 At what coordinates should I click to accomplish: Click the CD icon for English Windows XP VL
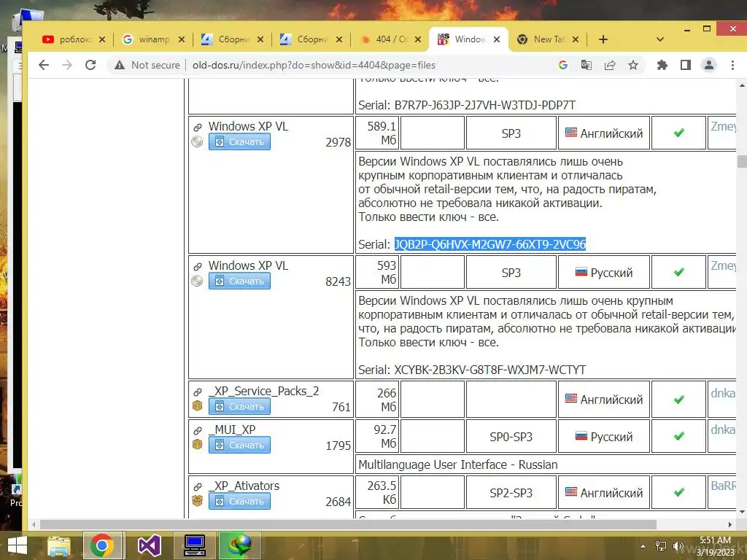tap(197, 142)
